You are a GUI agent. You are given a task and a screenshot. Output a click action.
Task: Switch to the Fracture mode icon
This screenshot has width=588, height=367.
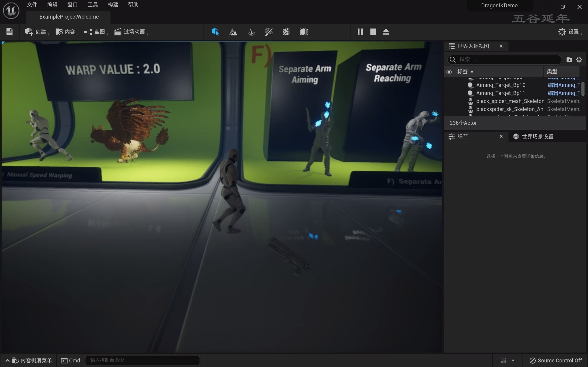point(286,32)
